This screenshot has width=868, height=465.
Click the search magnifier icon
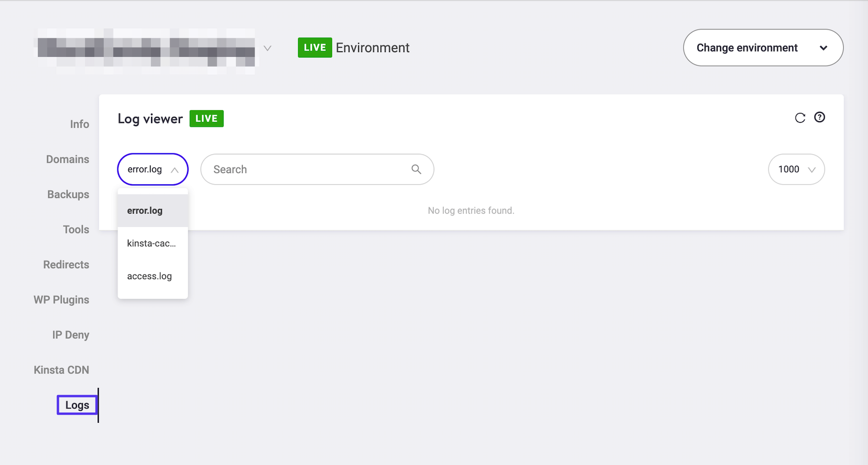point(416,169)
